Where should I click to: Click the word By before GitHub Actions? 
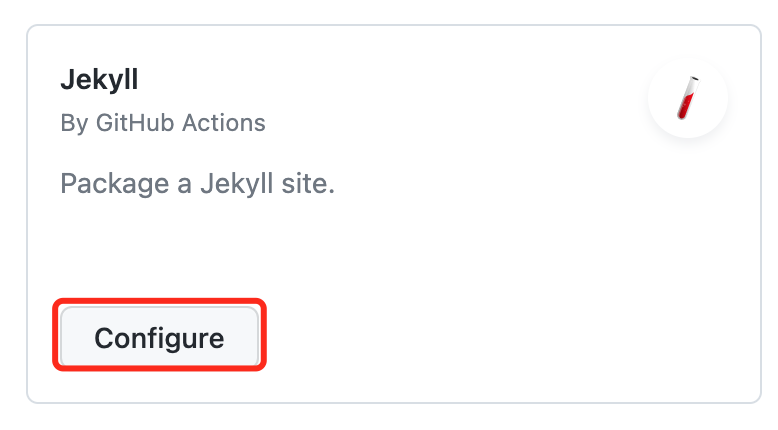pos(74,123)
